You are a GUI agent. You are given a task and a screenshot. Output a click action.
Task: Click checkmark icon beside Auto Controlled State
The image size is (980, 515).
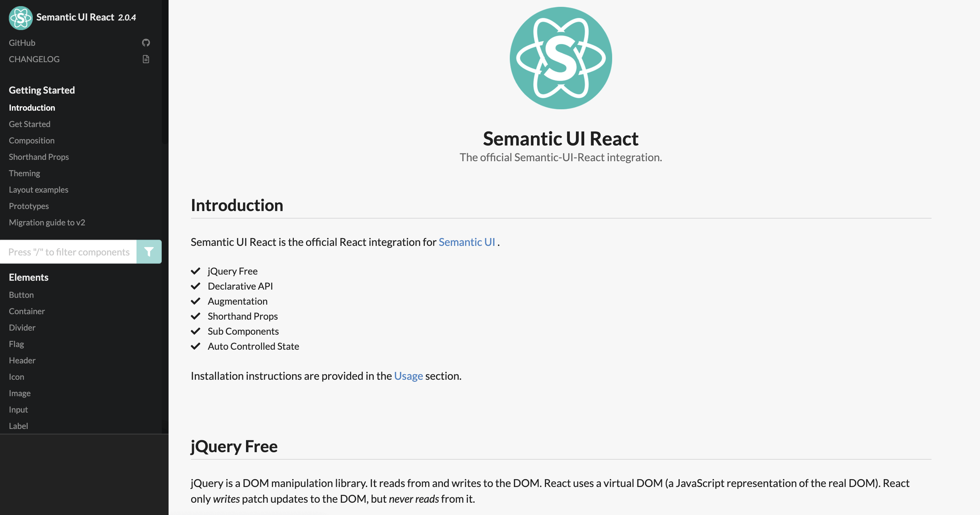pyautogui.click(x=196, y=346)
